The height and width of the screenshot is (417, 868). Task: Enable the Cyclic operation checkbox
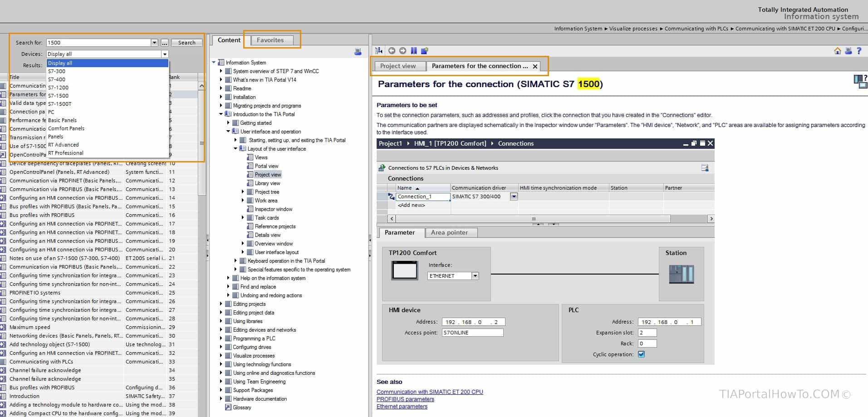[641, 354]
